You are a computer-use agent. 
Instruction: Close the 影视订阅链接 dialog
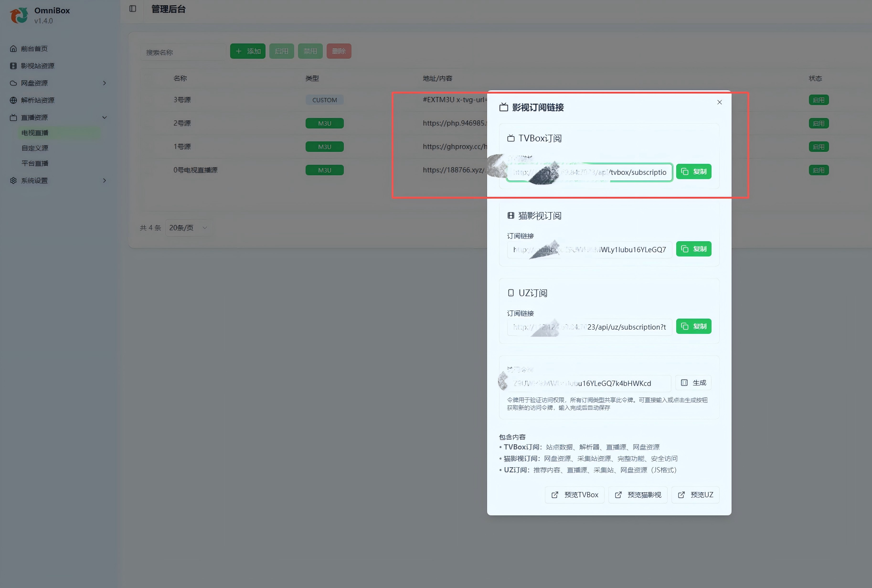tap(720, 102)
